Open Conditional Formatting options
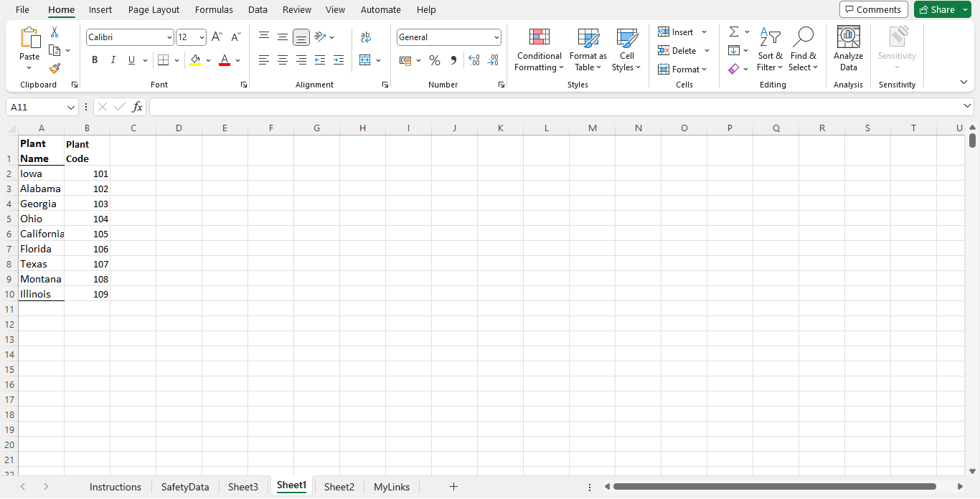Image resolution: width=980 pixels, height=499 pixels. click(538, 50)
